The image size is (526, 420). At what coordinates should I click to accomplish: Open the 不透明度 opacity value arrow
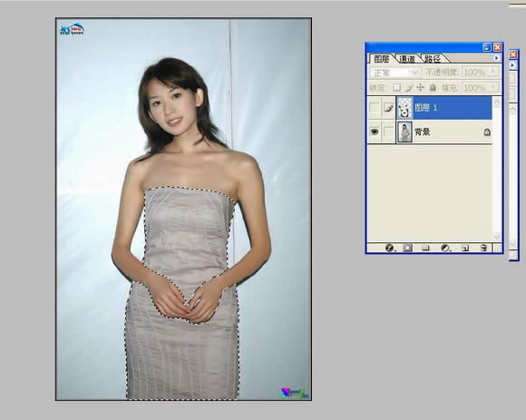(493, 72)
